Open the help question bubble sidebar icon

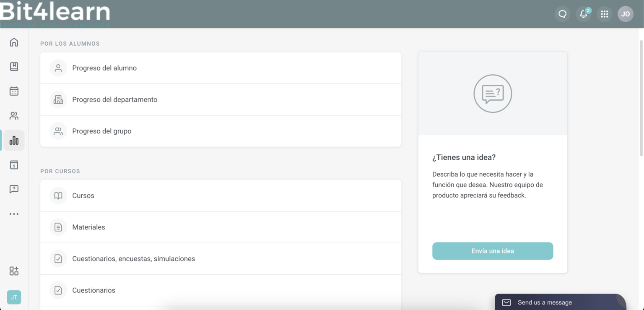[14, 189]
